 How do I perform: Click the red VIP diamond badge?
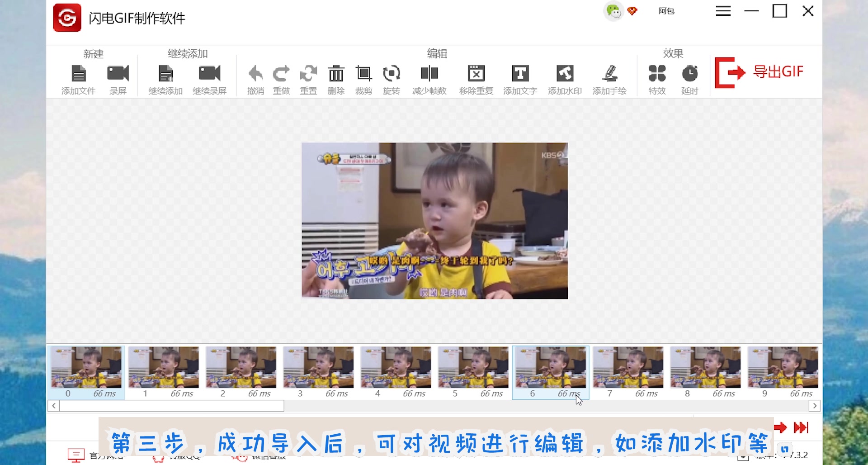pos(632,11)
